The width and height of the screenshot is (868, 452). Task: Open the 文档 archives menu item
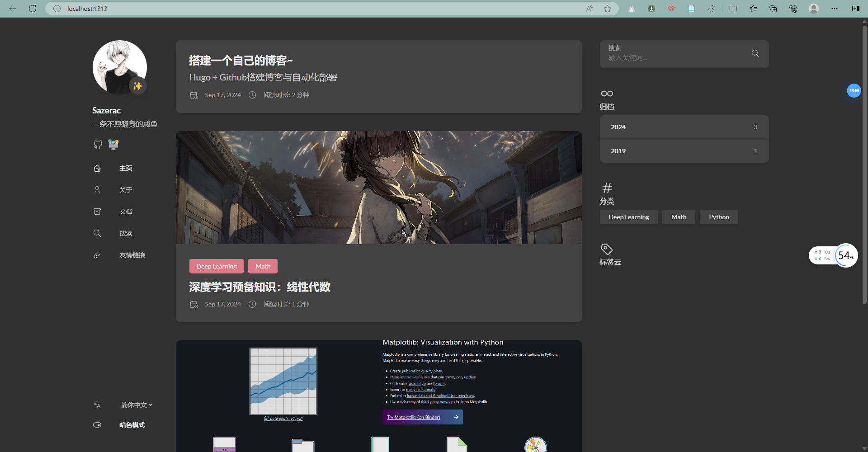tap(126, 212)
